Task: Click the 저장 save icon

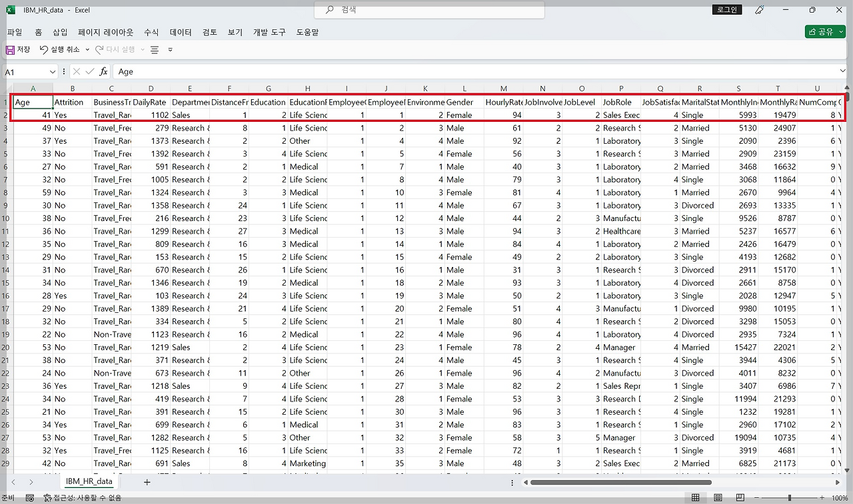Action: click(10, 50)
